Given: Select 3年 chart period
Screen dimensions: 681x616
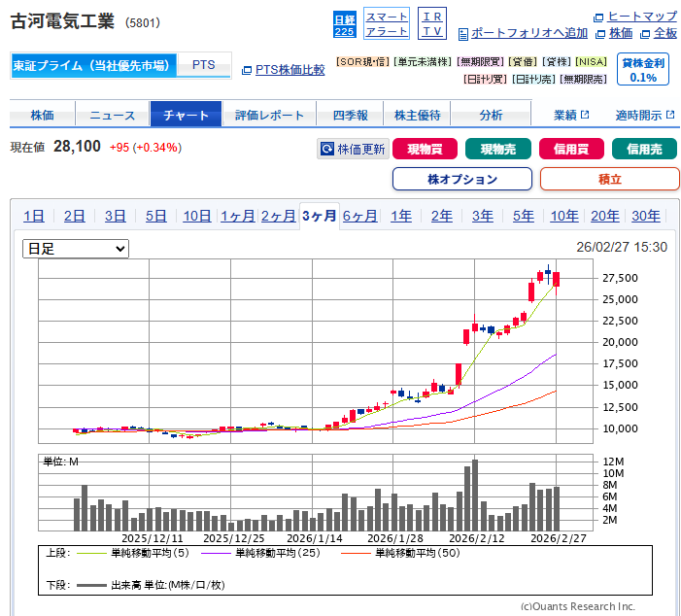Looking at the screenshot, I should pyautogui.click(x=483, y=216).
